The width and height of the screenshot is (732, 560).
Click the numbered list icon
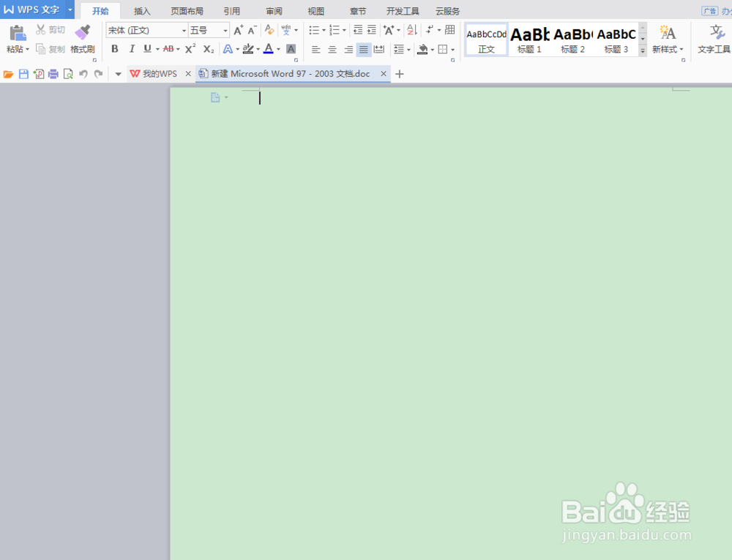click(x=335, y=30)
